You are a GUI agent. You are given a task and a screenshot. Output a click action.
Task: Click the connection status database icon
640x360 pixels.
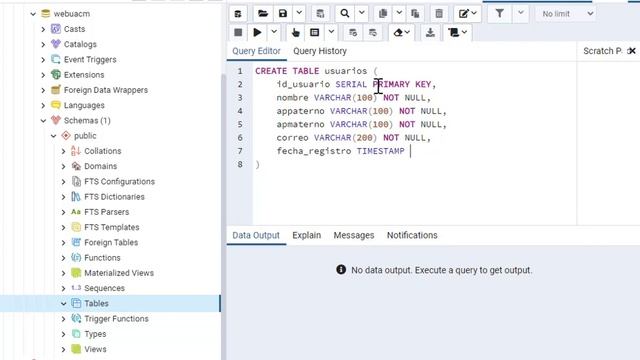click(238, 14)
